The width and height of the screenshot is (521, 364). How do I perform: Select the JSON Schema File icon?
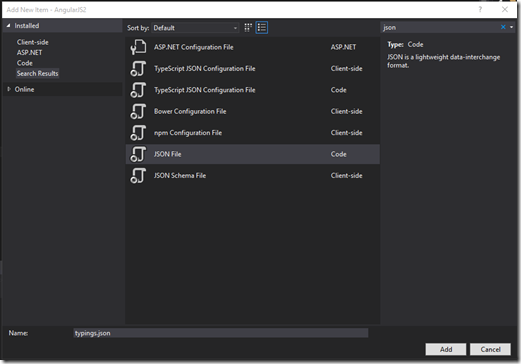point(138,175)
